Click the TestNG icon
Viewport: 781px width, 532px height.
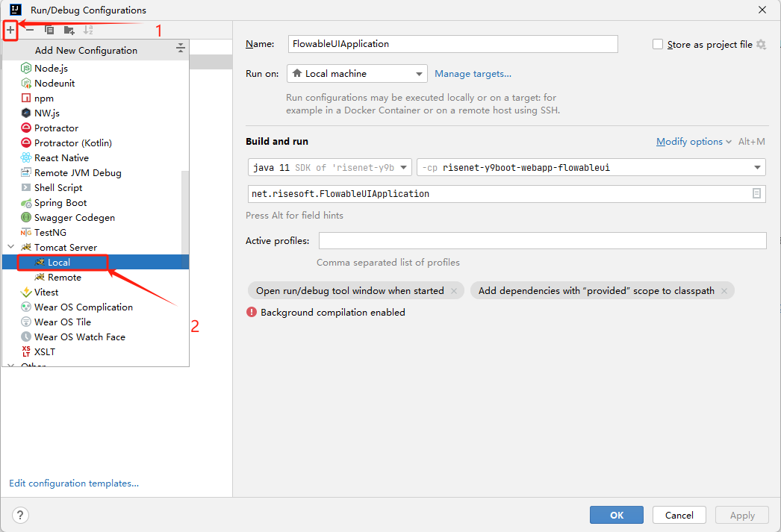point(26,232)
